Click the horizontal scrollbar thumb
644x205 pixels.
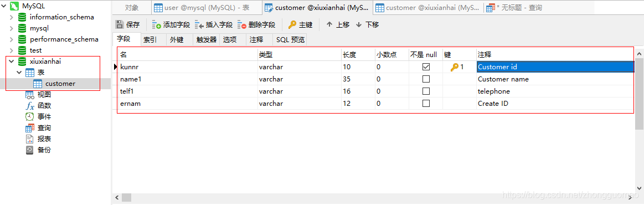[126, 198]
